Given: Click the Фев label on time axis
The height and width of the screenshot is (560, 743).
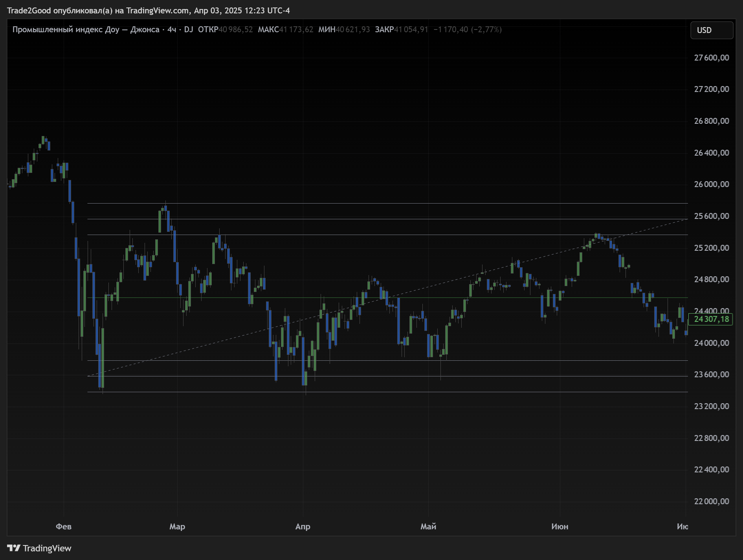Looking at the screenshot, I should point(64,526).
